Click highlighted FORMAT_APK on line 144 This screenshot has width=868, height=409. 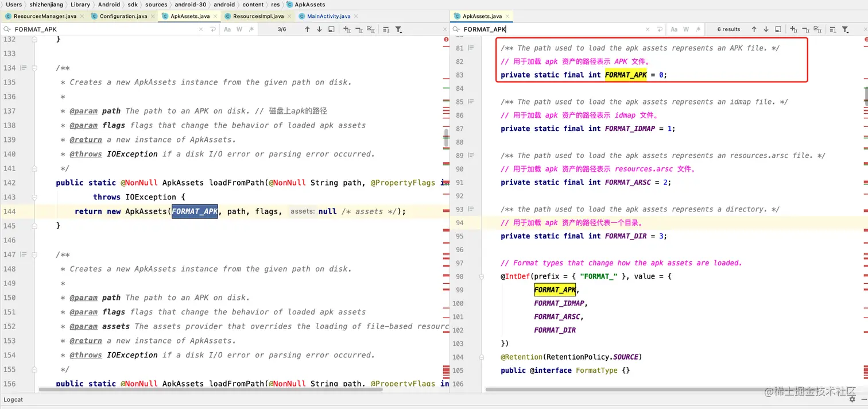click(195, 211)
